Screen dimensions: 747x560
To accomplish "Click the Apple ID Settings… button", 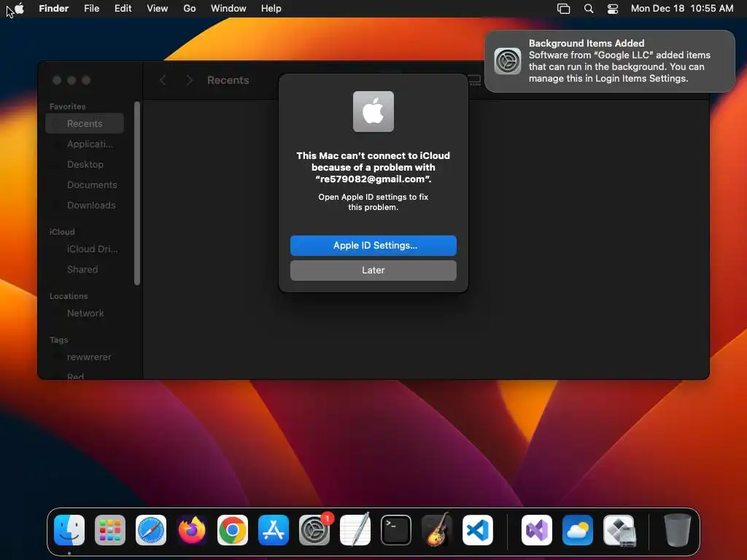I will [x=373, y=246].
